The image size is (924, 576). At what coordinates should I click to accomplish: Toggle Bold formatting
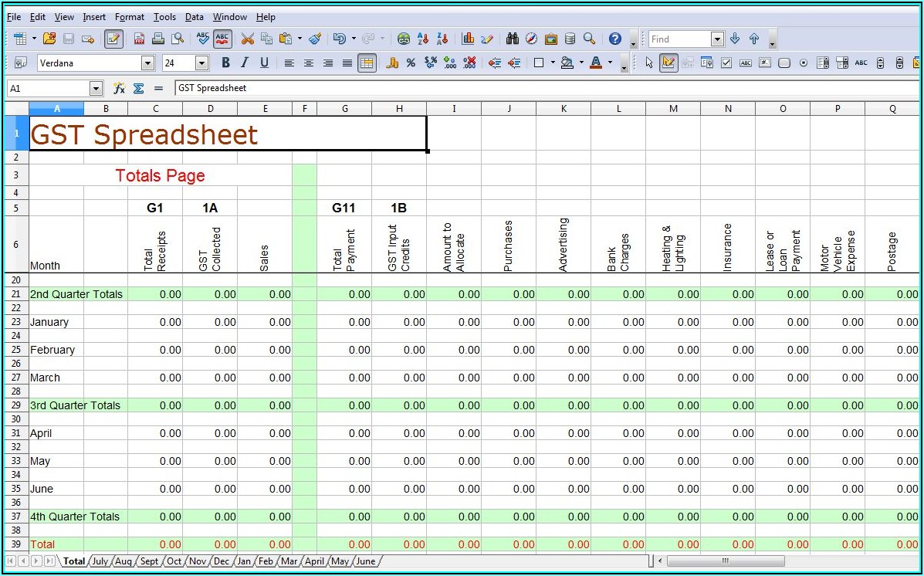(225, 63)
